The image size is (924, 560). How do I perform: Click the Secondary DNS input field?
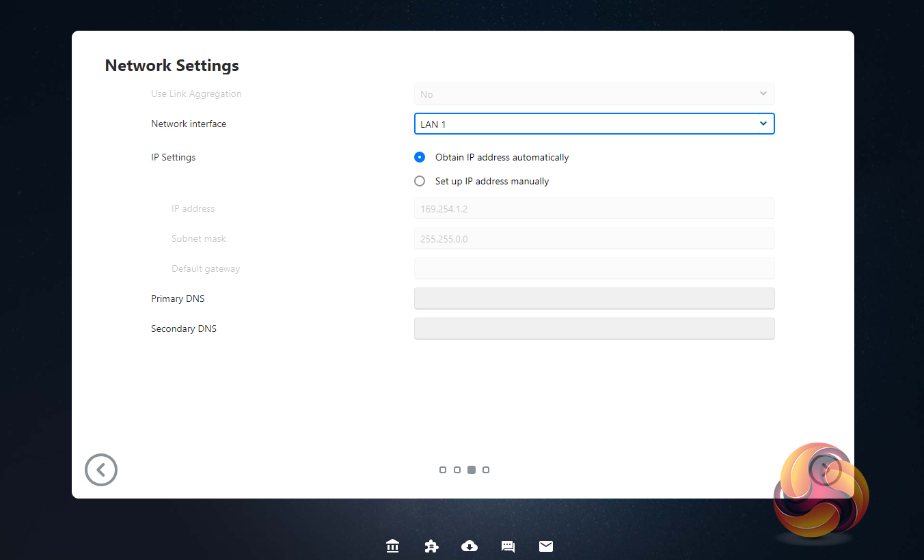click(x=594, y=328)
